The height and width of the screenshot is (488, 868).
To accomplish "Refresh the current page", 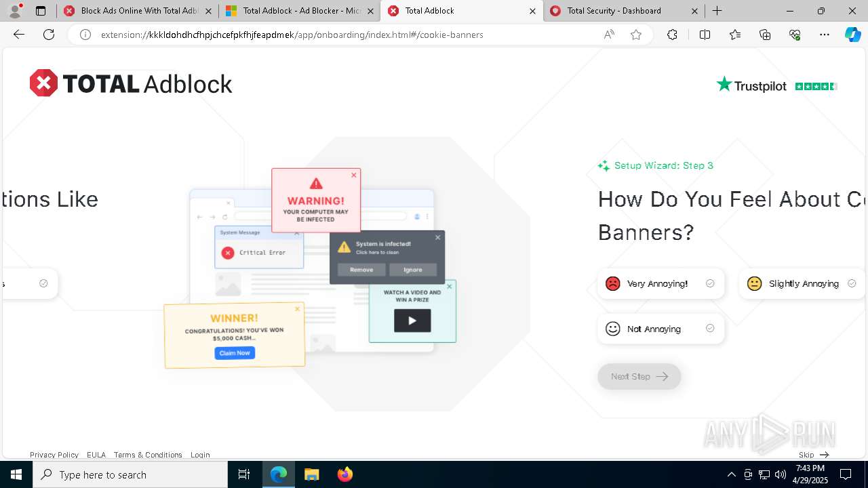I will coord(49,35).
